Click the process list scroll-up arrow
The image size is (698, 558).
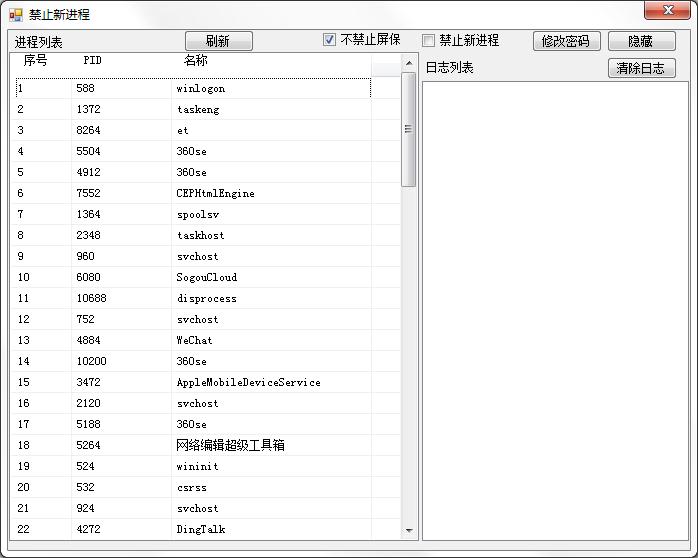tap(409, 63)
